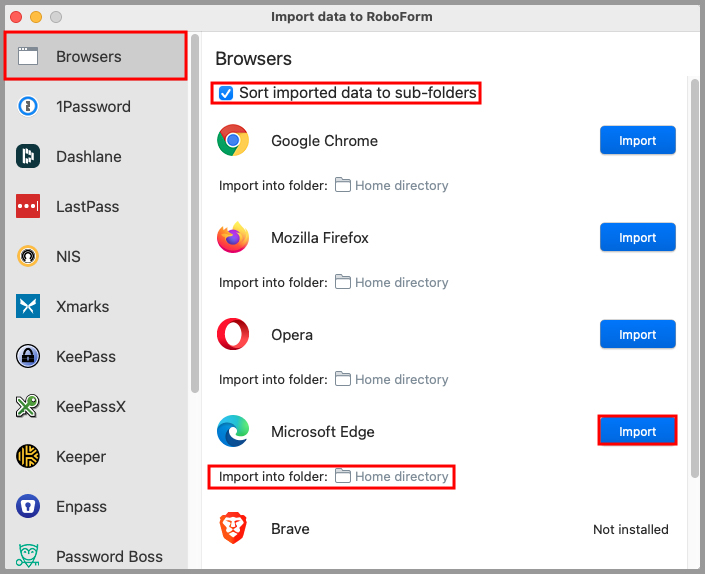Click Import next to Microsoft Edge

pos(637,432)
